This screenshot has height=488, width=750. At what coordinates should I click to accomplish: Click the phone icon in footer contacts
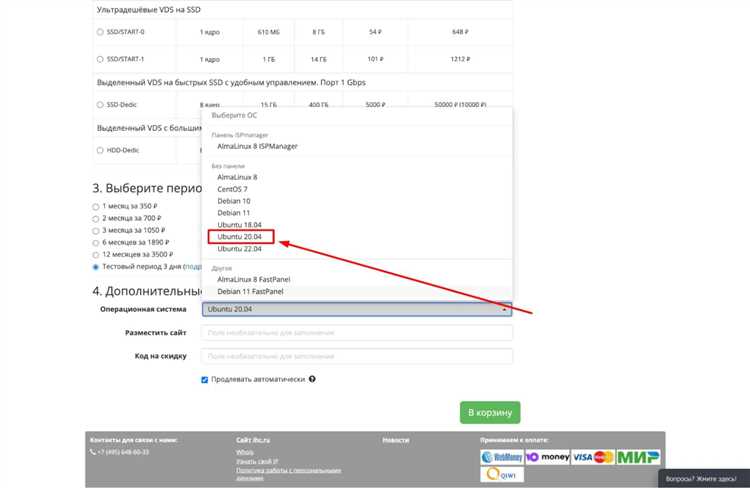pyautogui.click(x=92, y=452)
